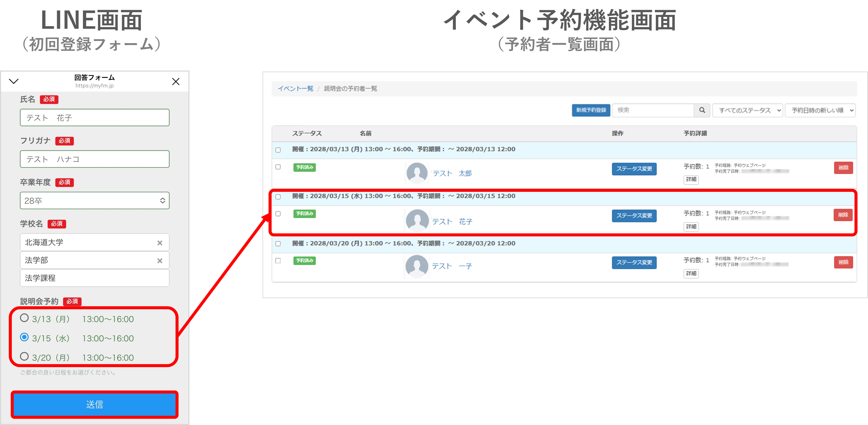Clear the 法学部 field with its X icon
This screenshot has height=425, width=868.
(x=160, y=260)
